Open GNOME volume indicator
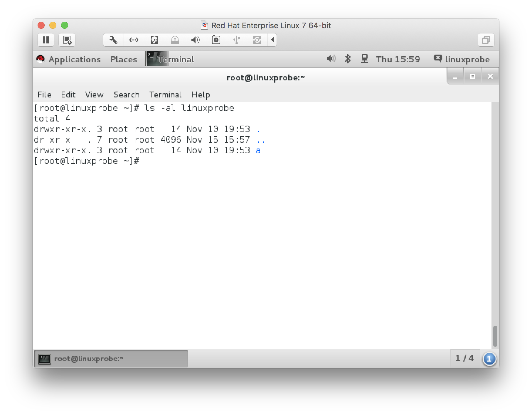The image size is (532, 415). (331, 59)
